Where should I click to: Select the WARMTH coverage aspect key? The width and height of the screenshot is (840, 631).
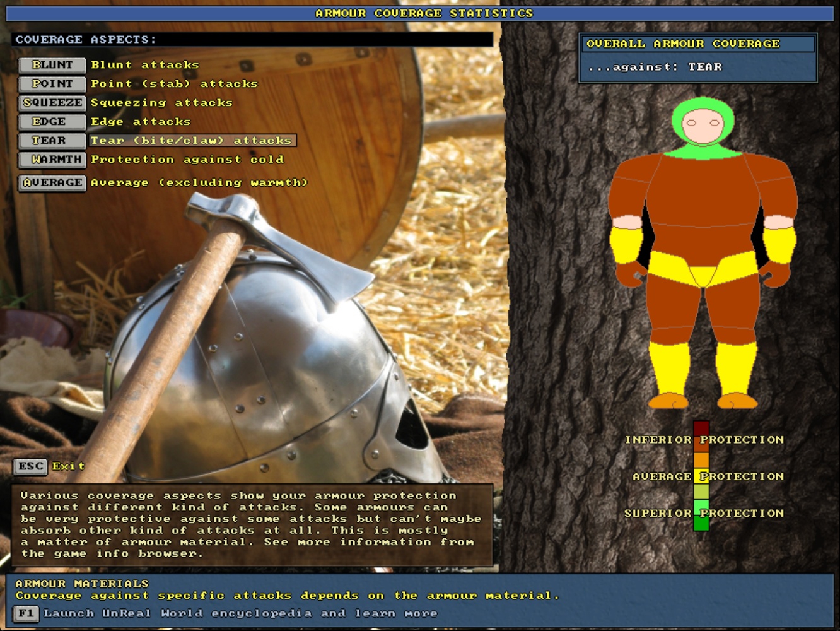tap(52, 160)
